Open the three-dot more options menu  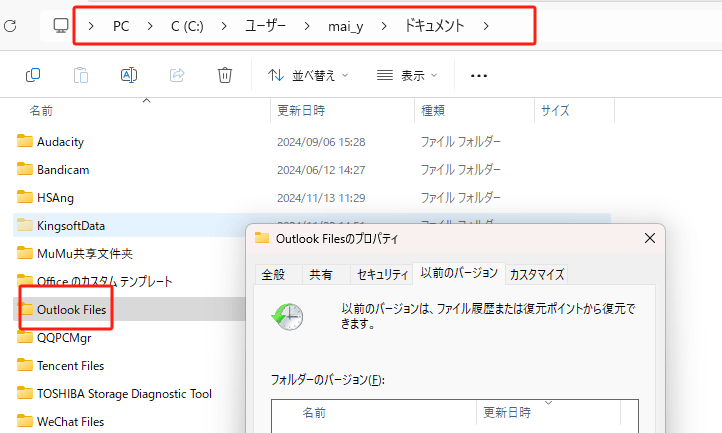(479, 76)
